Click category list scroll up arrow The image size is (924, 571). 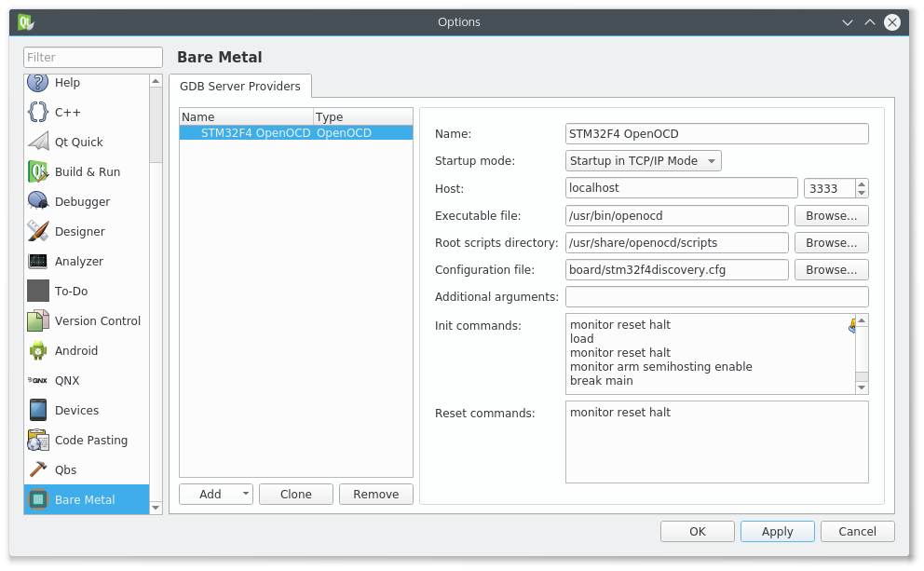pos(156,81)
